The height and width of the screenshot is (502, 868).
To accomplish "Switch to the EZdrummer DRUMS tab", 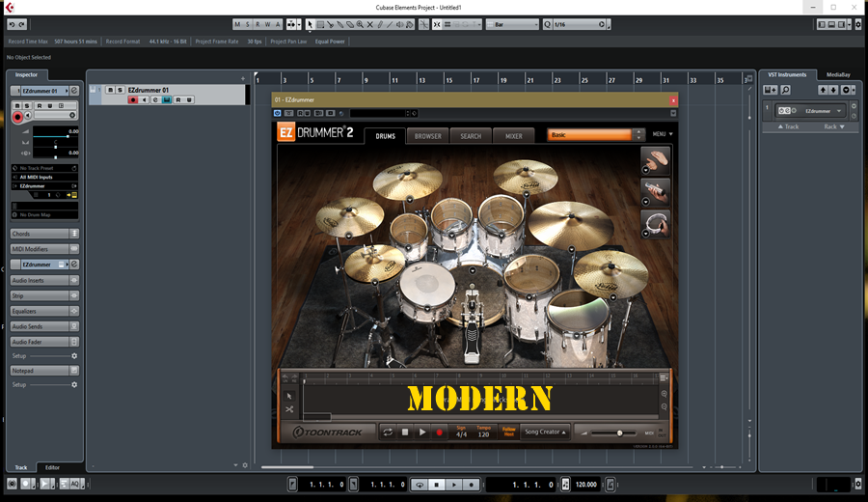I will pyautogui.click(x=385, y=136).
